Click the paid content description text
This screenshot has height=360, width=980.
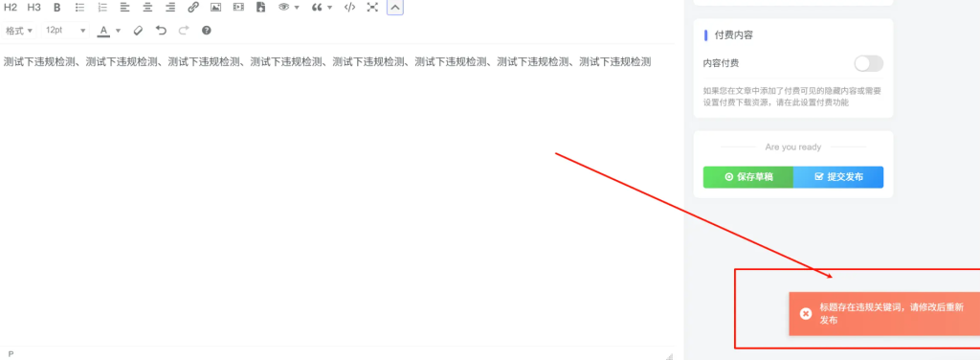tap(791, 97)
